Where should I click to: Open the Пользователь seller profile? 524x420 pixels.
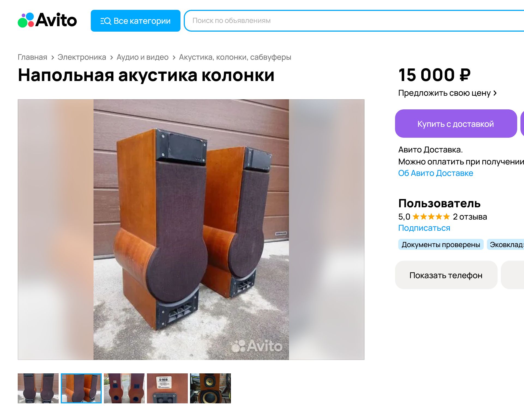click(439, 203)
